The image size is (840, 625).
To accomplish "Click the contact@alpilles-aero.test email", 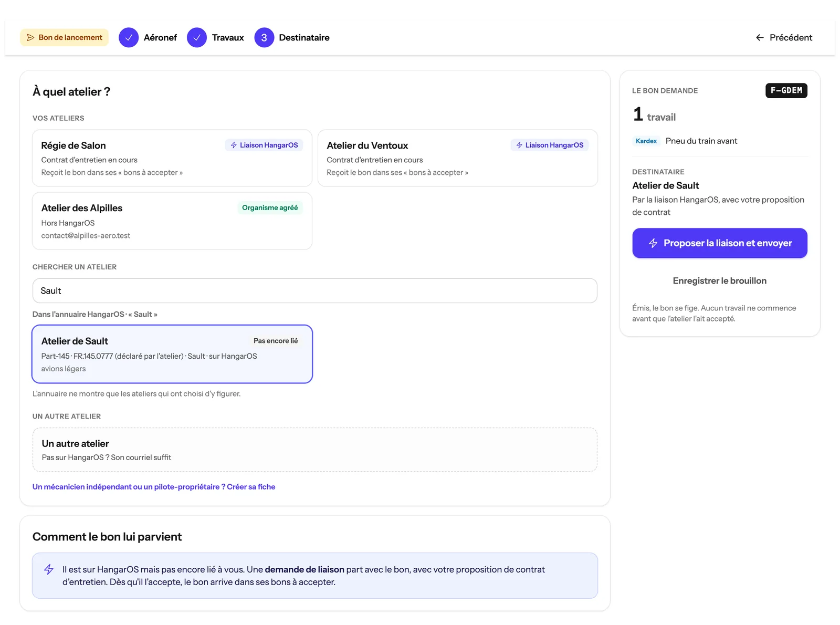I will click(x=86, y=236).
